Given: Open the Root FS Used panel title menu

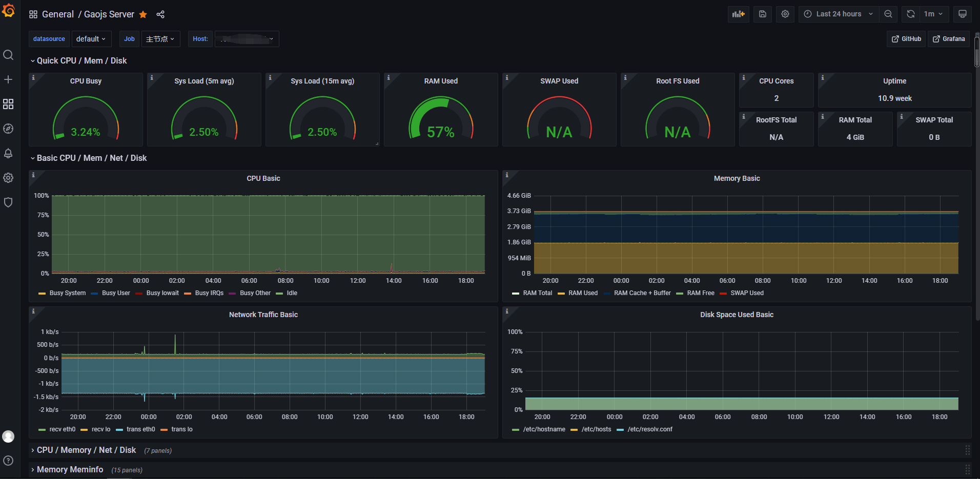Looking at the screenshot, I should pos(678,81).
